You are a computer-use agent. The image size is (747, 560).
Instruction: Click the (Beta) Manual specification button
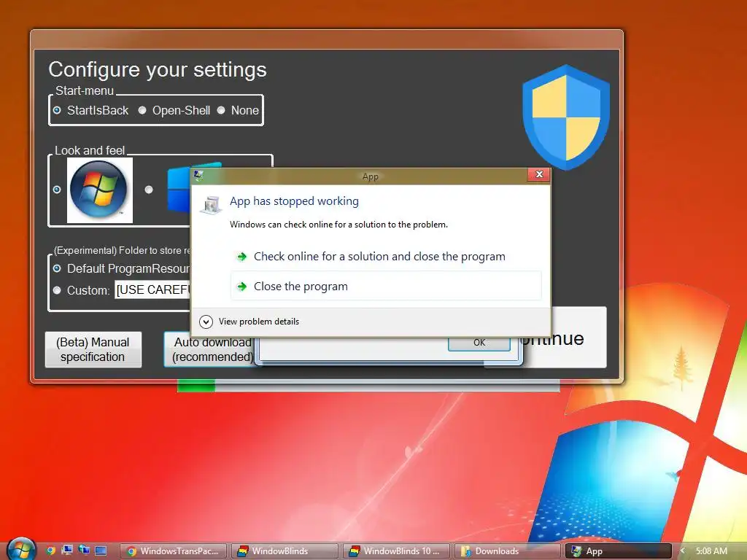point(93,349)
